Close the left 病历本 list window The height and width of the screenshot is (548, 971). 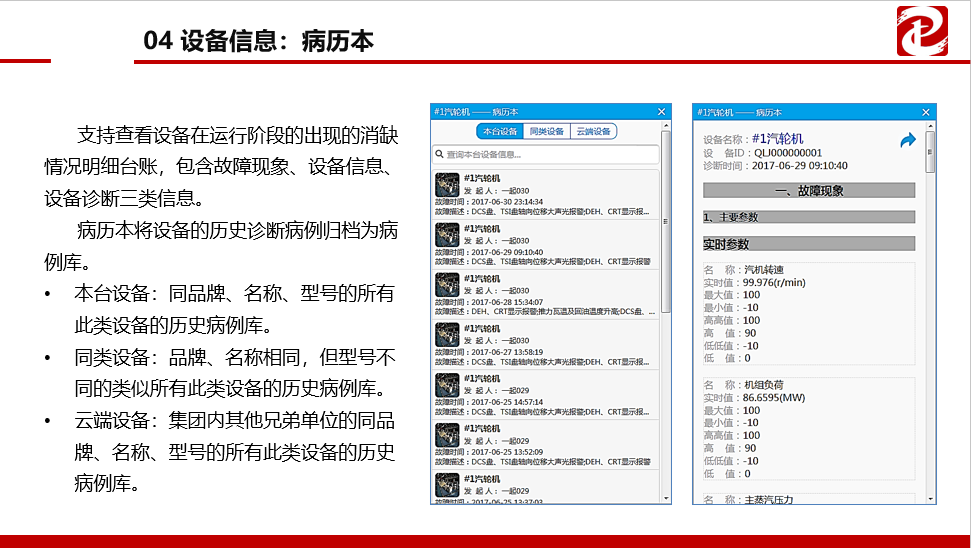coord(661,111)
